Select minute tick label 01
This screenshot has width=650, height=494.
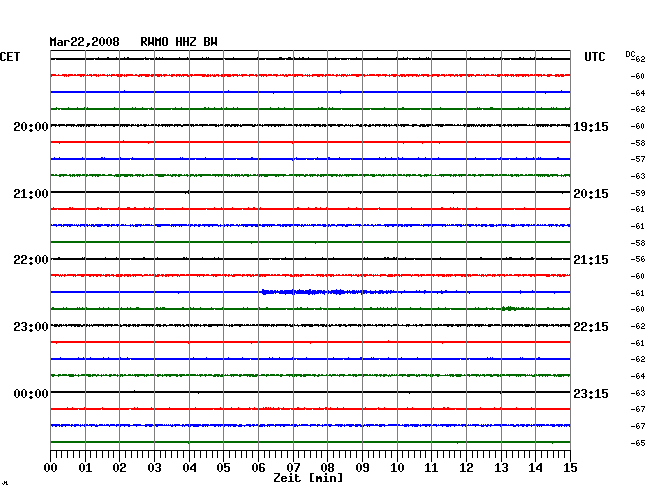click(85, 468)
